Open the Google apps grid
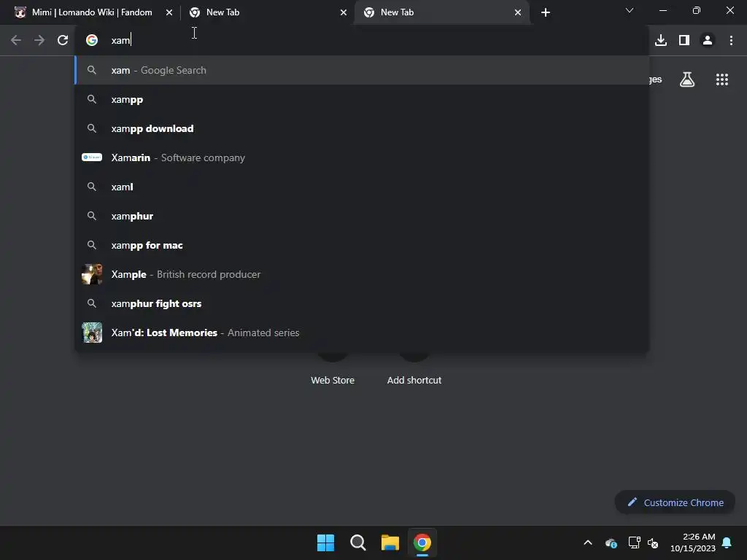The image size is (747, 560). click(x=722, y=79)
